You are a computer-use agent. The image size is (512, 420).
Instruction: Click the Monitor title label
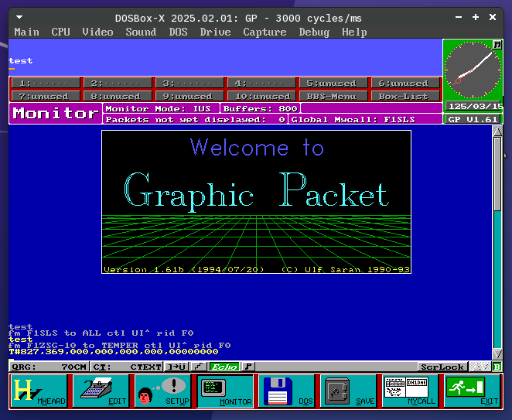click(x=56, y=114)
